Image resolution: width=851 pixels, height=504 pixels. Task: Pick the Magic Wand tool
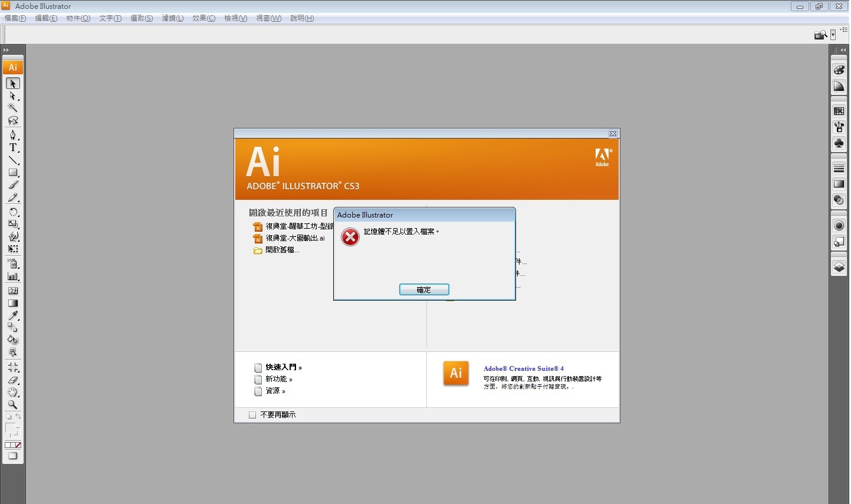click(13, 108)
